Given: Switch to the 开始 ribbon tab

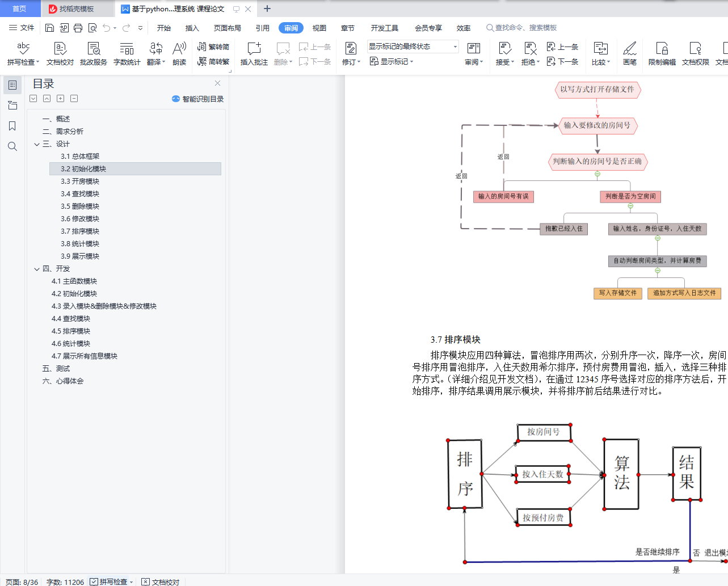Looking at the screenshot, I should (164, 28).
